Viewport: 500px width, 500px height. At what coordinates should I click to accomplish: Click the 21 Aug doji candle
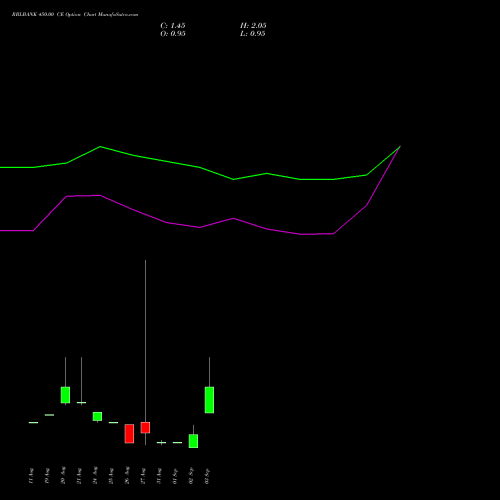coord(81,403)
